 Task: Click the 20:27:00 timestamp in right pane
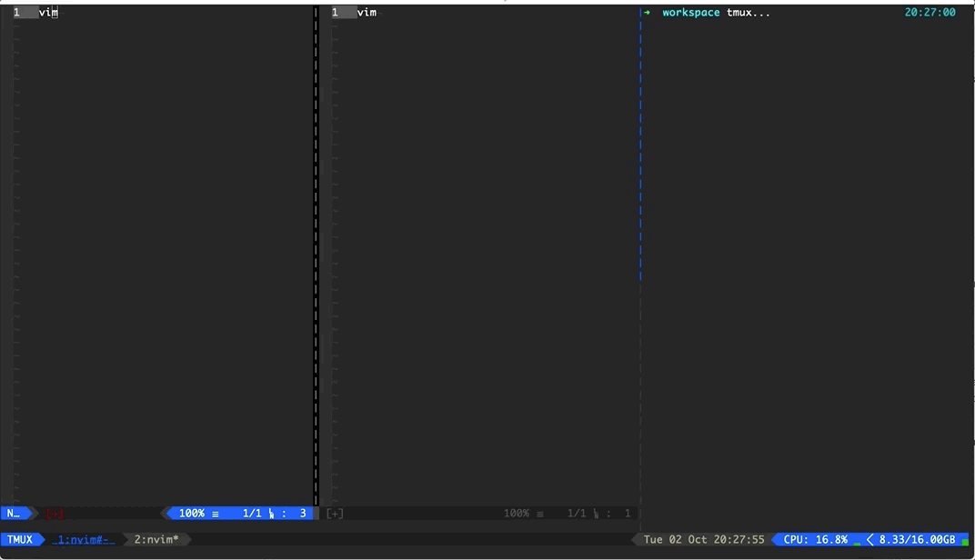(930, 13)
